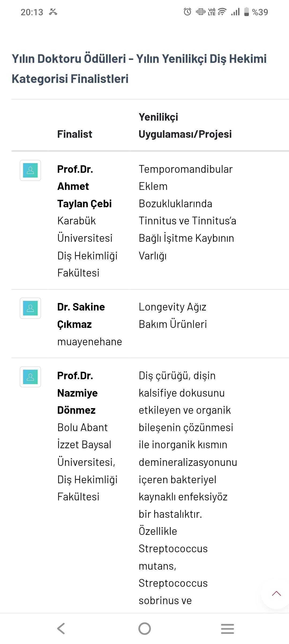Select finalist name Prof.Dr. Ahmet Taylan Çebi
The height and width of the screenshot is (644, 289).
(x=84, y=186)
